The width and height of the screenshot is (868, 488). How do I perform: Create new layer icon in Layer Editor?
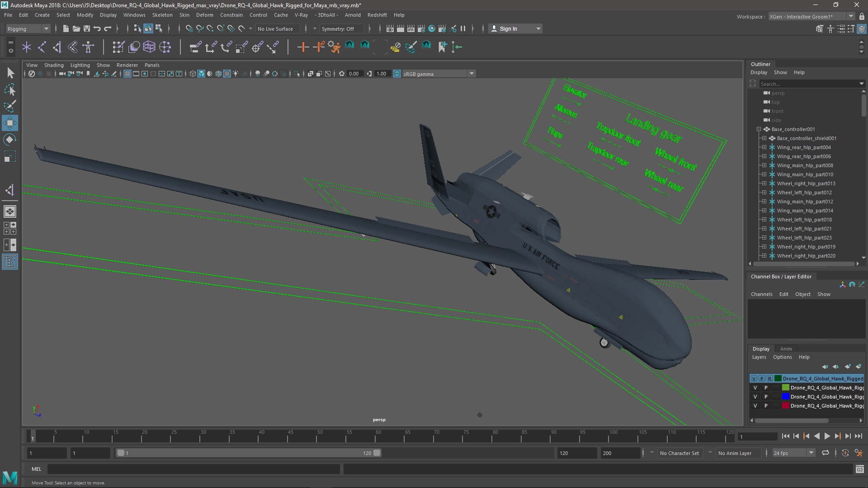point(848,366)
